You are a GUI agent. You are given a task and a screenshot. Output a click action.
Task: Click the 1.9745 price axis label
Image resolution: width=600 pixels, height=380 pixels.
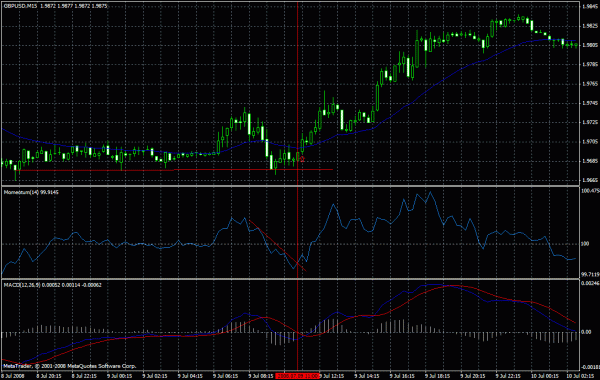point(590,103)
